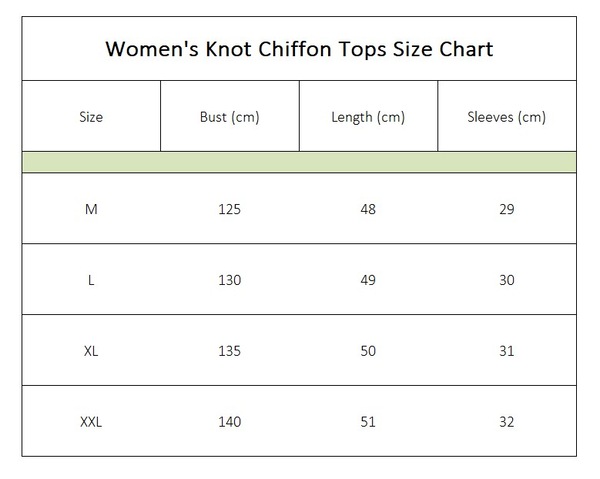The width and height of the screenshot is (600, 479).
Task: Click the green separator band
Action: [x=299, y=162]
